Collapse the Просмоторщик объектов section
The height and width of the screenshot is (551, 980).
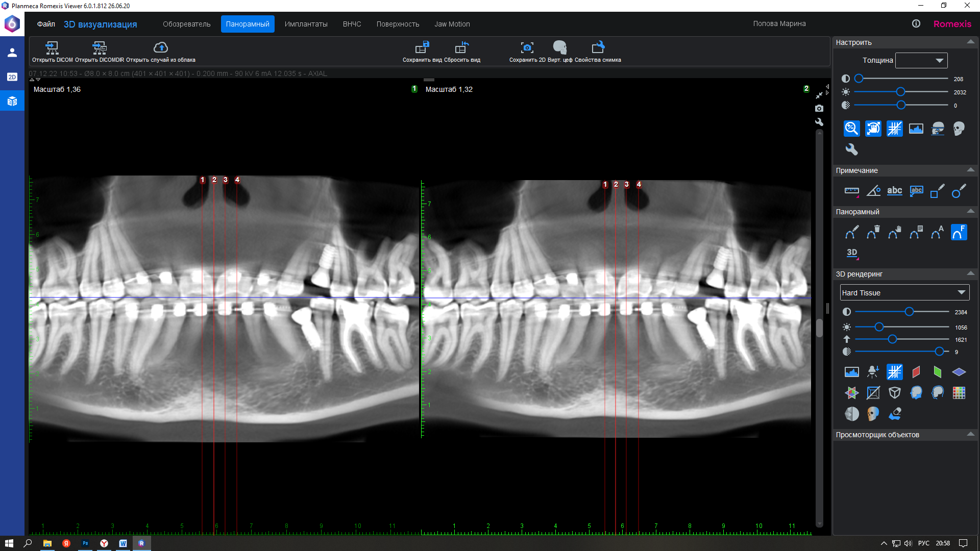(970, 434)
